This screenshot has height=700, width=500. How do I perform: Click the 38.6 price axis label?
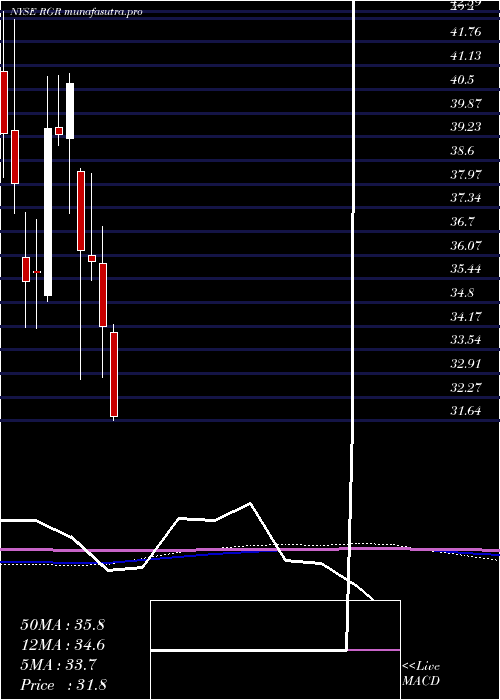click(x=462, y=150)
